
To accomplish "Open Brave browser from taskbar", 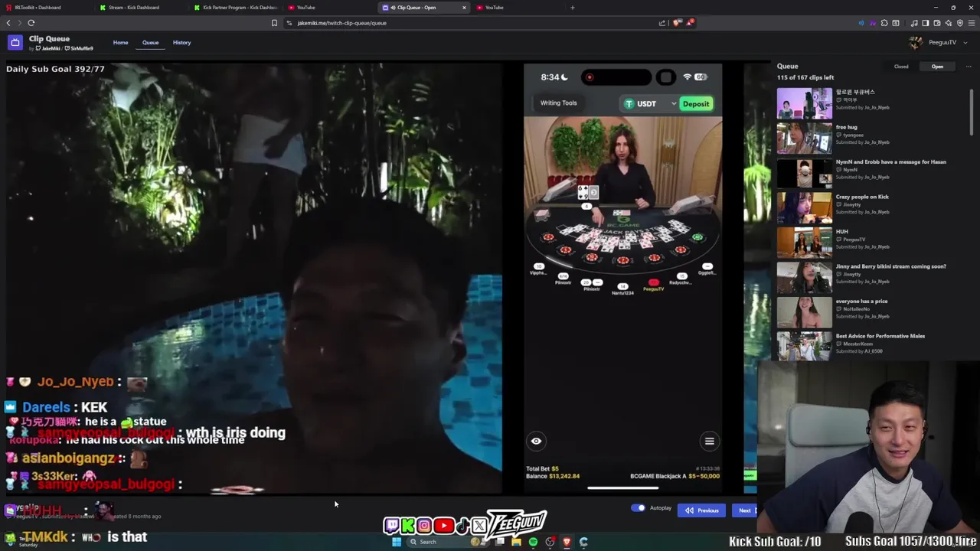I will 567,542.
